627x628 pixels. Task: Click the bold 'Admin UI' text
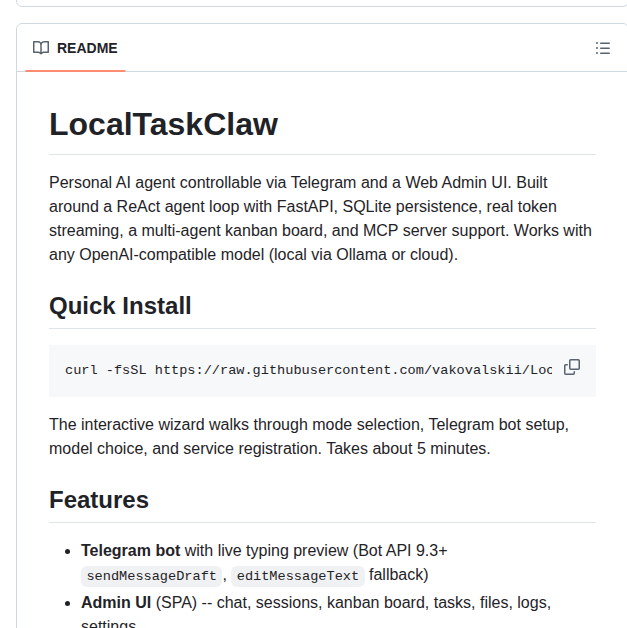point(116,603)
